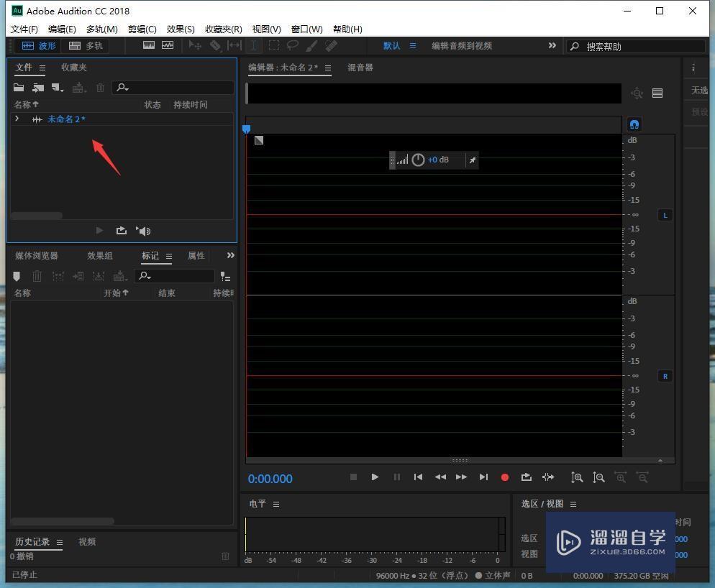Select the Time Selection tool

(x=253, y=45)
